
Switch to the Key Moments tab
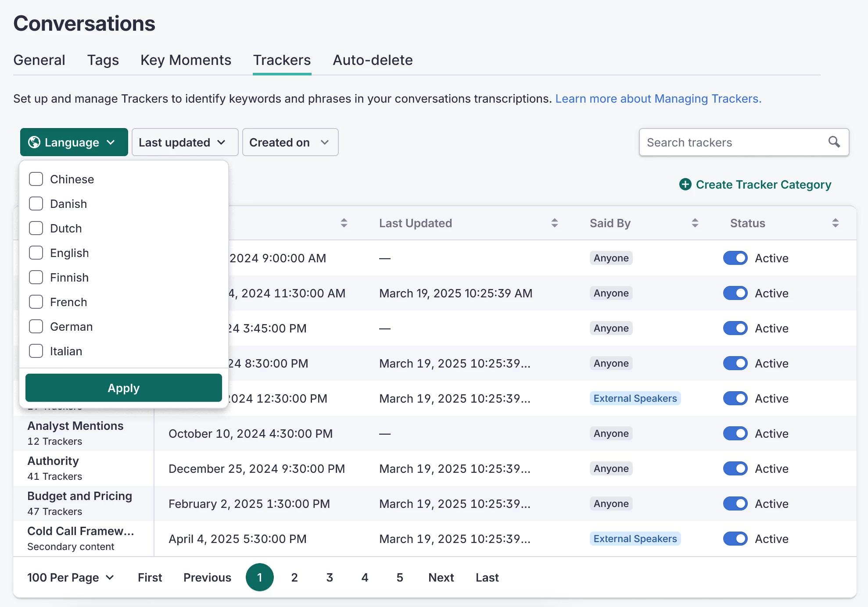[186, 60]
